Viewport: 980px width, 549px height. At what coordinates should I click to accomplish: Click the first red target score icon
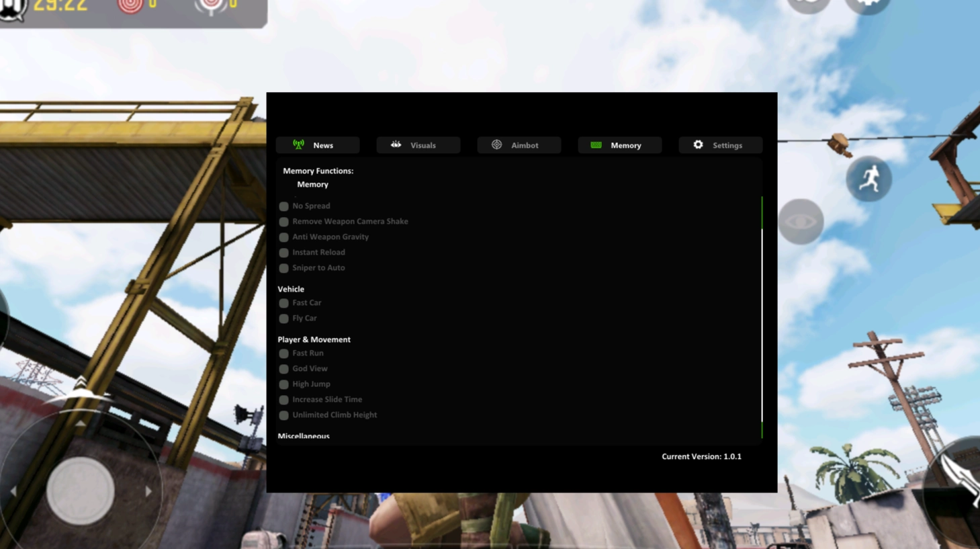[130, 5]
